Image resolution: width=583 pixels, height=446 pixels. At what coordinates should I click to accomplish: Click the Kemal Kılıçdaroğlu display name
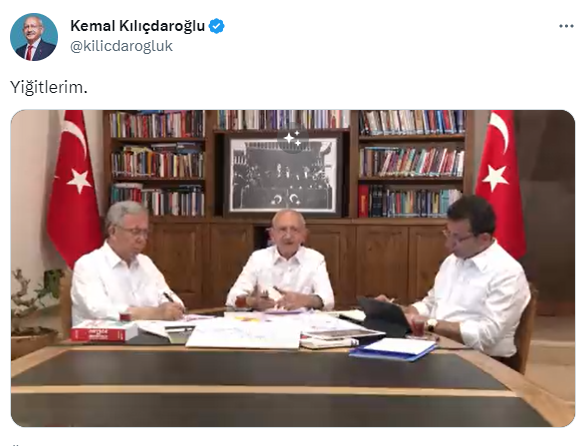pos(138,26)
